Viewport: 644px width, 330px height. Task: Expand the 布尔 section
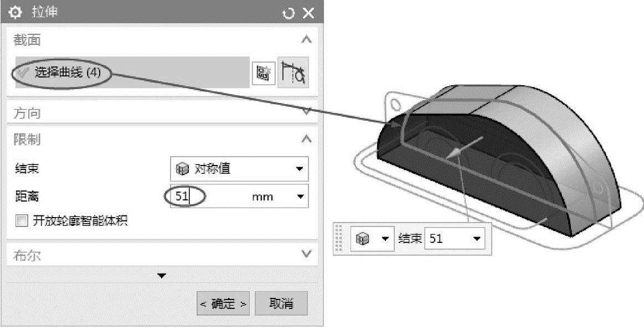(x=306, y=254)
